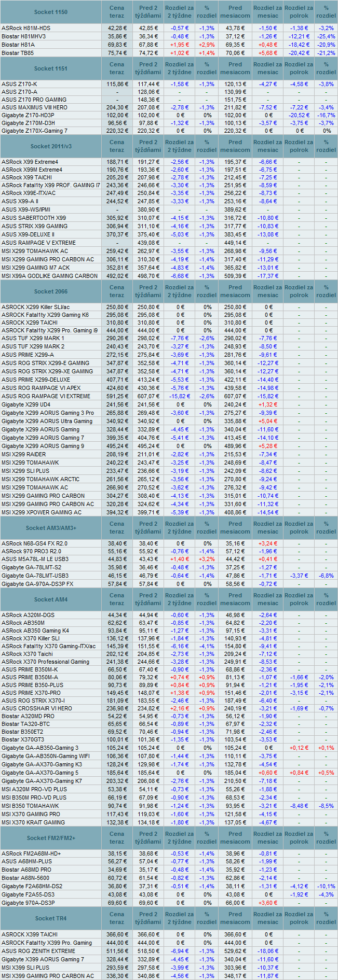Click the -4,1% two-week percentage

pyautogui.click(x=207, y=646)
